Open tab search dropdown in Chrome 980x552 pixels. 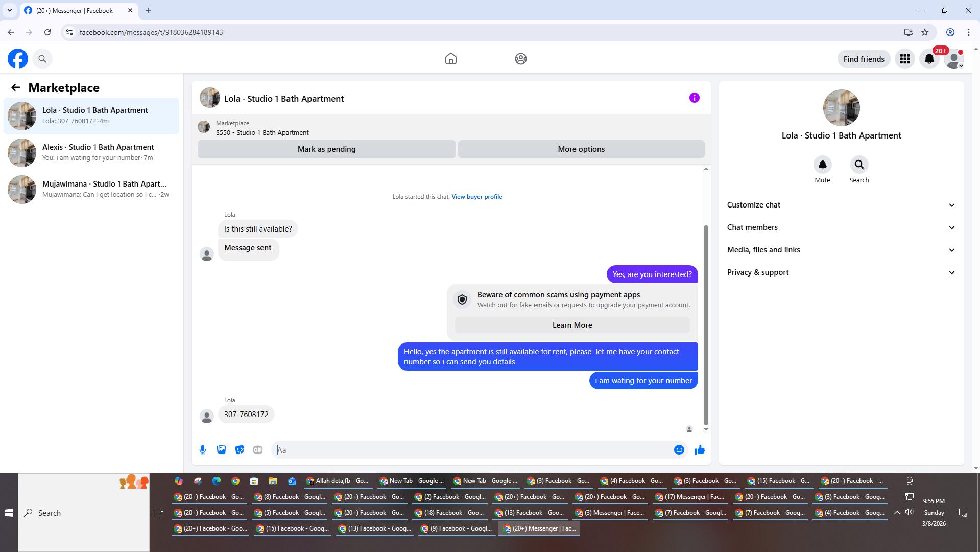click(x=9, y=10)
